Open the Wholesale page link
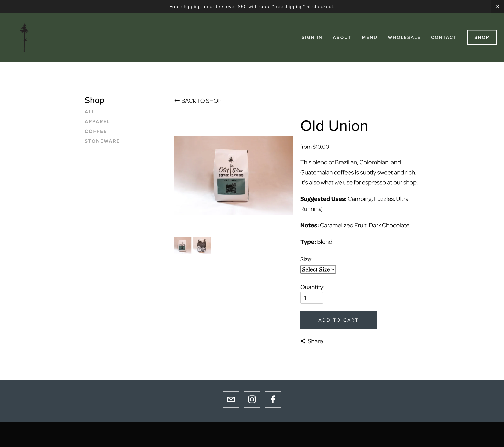This screenshot has width=504, height=447. [404, 37]
